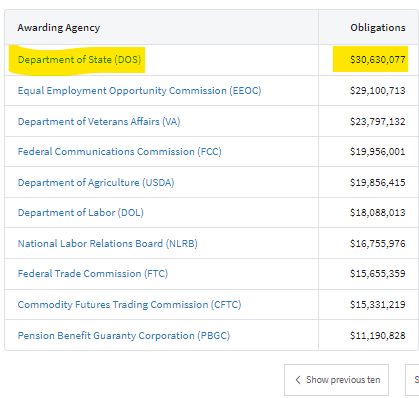Image resolution: width=419 pixels, height=398 pixels.
Task: Click the Show previous ten button
Action: pos(336,380)
